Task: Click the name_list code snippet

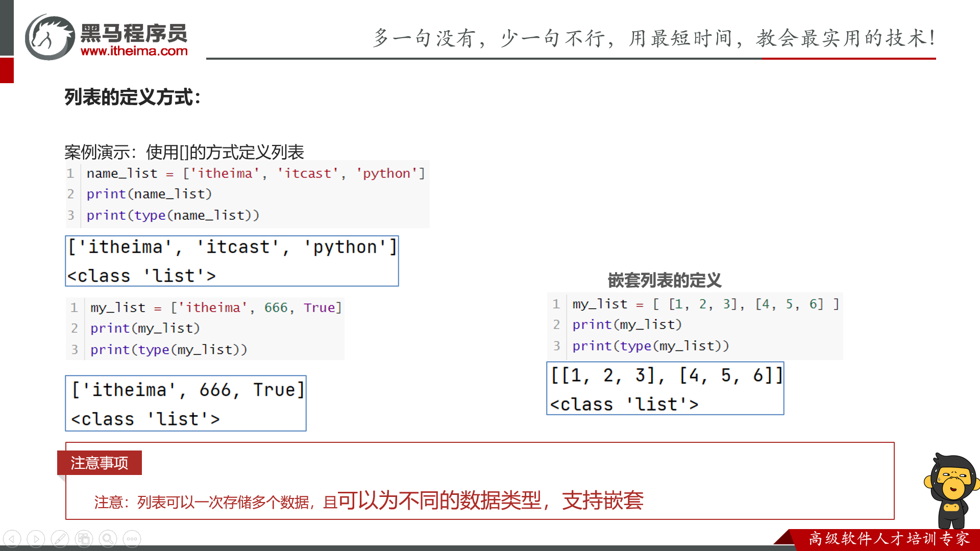Action: tap(248, 194)
